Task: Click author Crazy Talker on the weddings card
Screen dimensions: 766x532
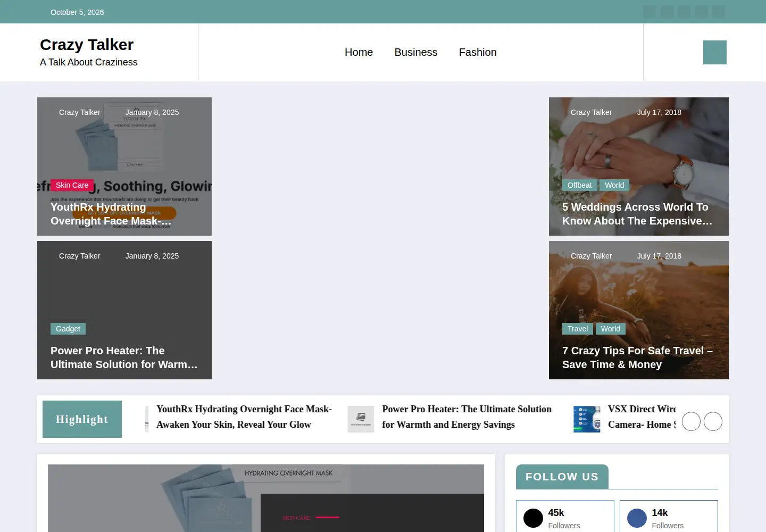Action: (591, 112)
